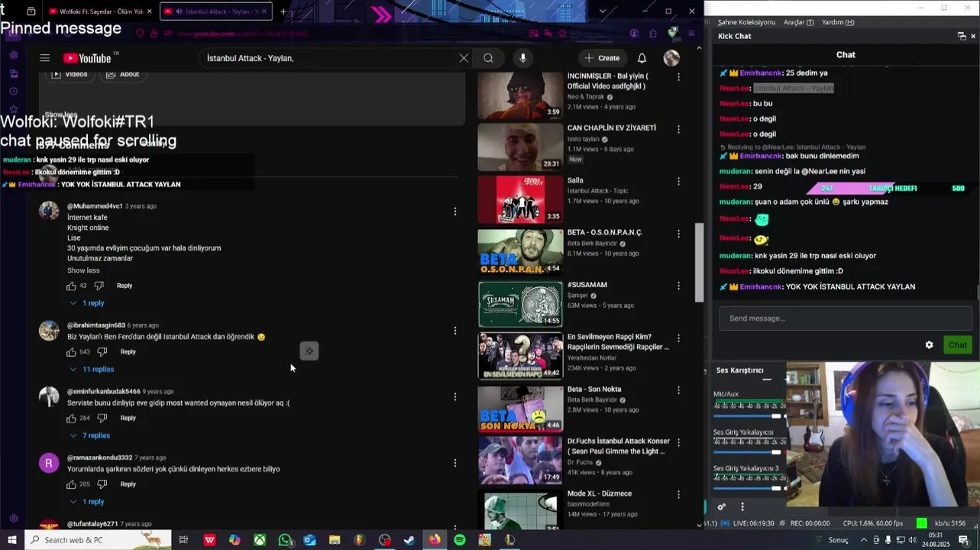Open options for @Muhammed4vc1 comment

pos(455,212)
